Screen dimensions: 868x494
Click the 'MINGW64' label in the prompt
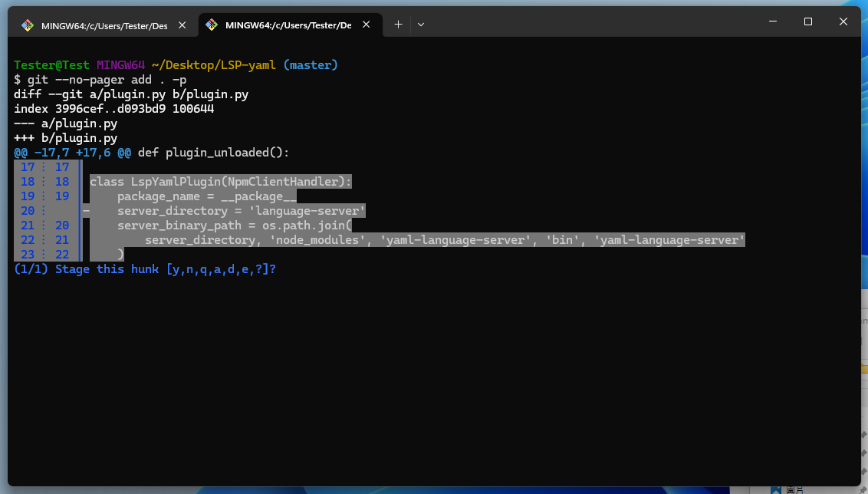(x=120, y=65)
